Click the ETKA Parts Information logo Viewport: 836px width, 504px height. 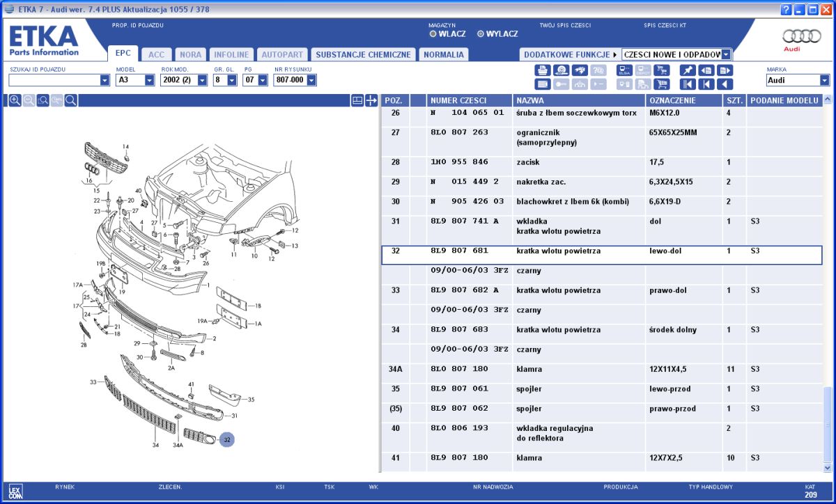[44, 40]
